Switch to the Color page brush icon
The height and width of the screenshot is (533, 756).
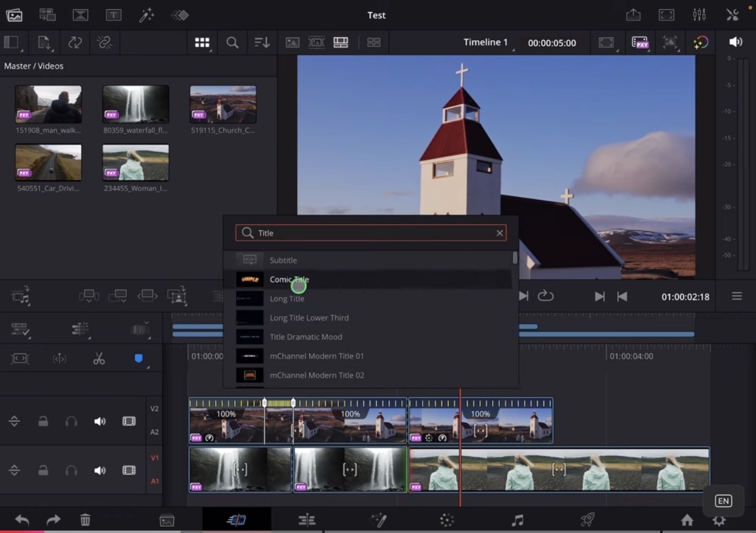pyautogui.click(x=378, y=520)
